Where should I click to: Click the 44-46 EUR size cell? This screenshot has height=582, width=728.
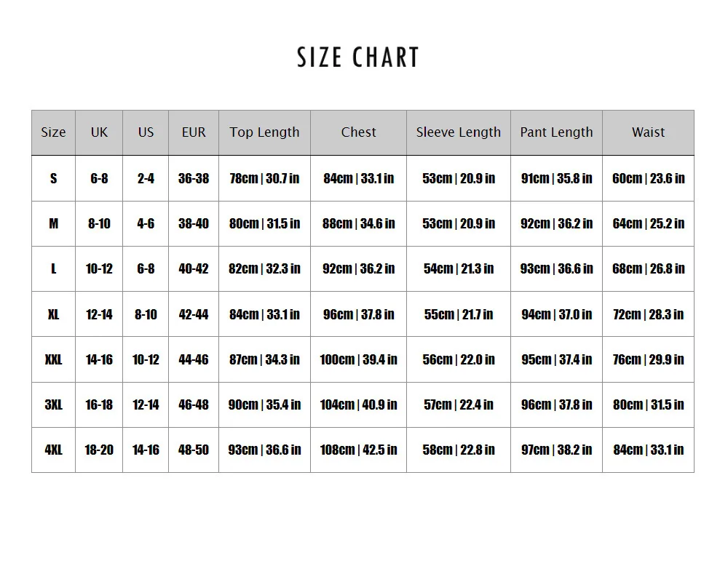click(x=194, y=359)
